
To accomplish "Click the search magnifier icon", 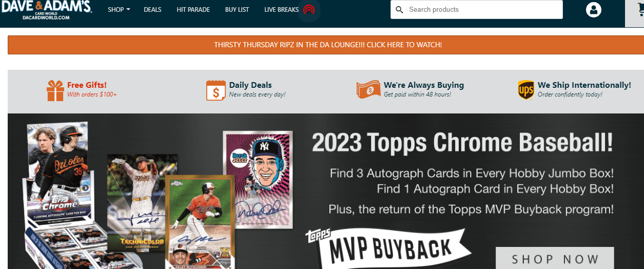I will [x=400, y=10].
